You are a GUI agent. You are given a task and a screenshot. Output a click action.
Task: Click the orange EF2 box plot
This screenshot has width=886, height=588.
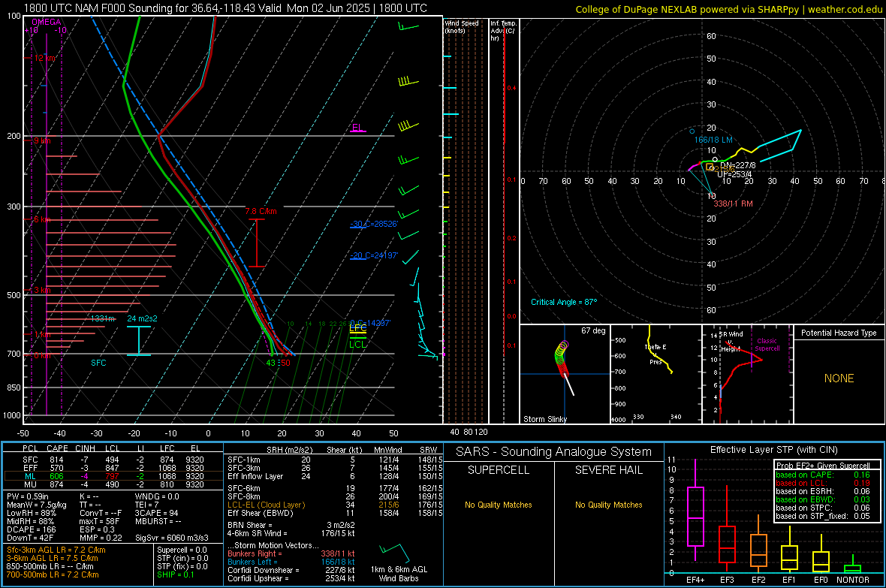click(x=758, y=550)
